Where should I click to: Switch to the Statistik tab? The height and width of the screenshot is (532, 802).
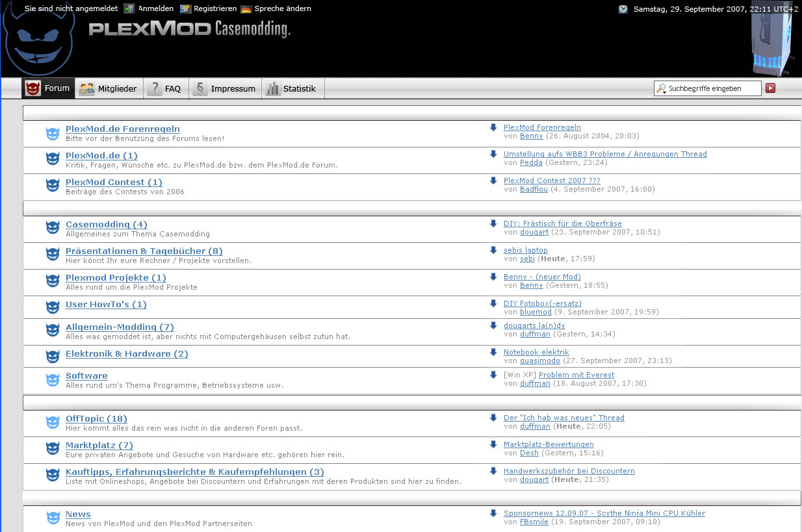[x=292, y=89]
